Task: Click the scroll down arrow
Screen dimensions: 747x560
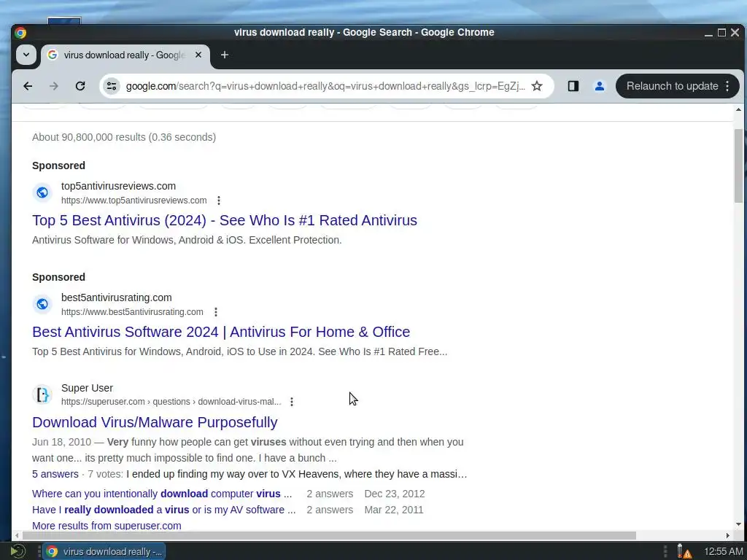Action: tap(738, 524)
